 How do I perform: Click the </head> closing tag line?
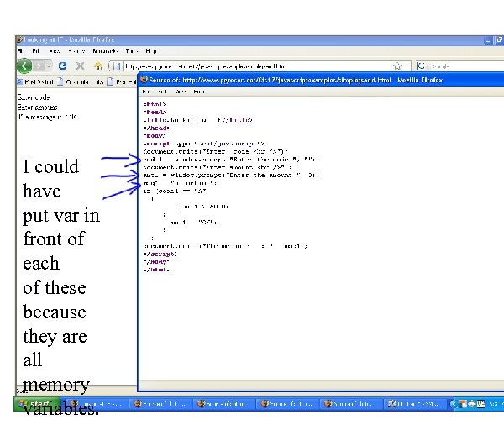click(156, 128)
